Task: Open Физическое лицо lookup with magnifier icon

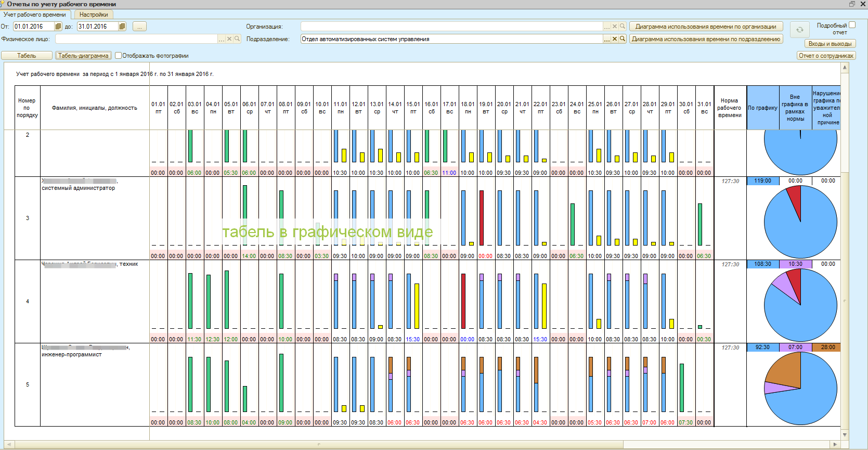Action: click(x=237, y=39)
